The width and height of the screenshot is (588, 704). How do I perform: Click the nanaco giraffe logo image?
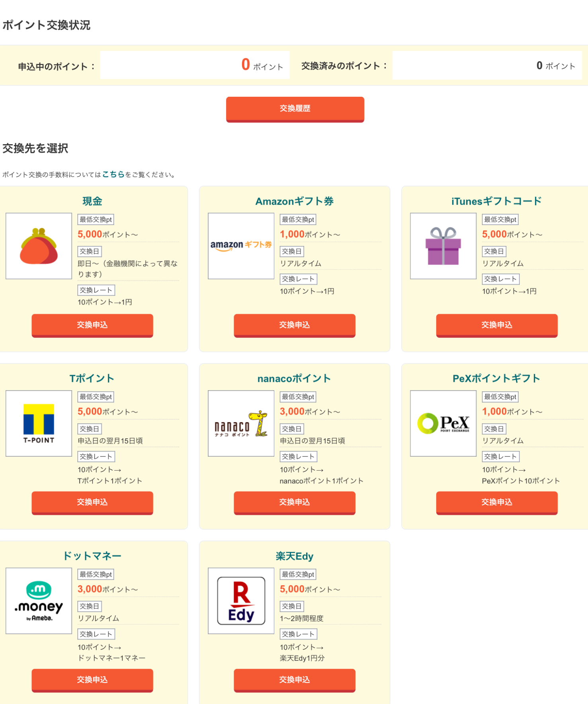[241, 423]
